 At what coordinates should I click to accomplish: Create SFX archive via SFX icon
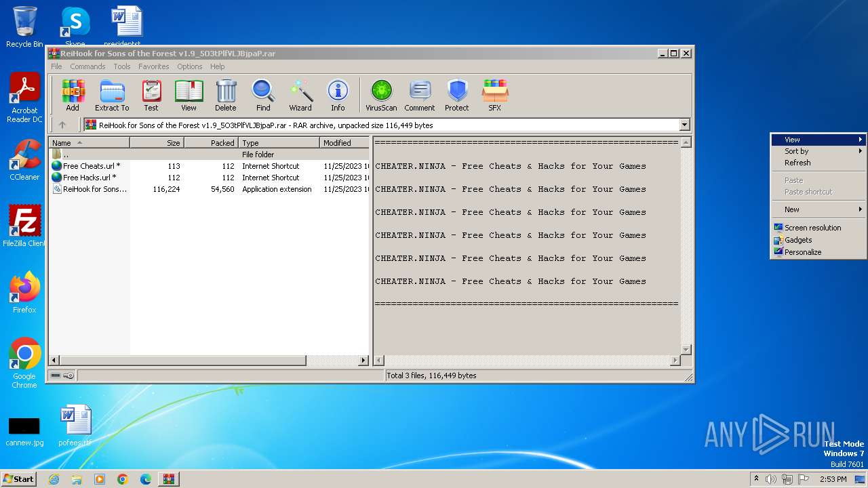(x=495, y=95)
